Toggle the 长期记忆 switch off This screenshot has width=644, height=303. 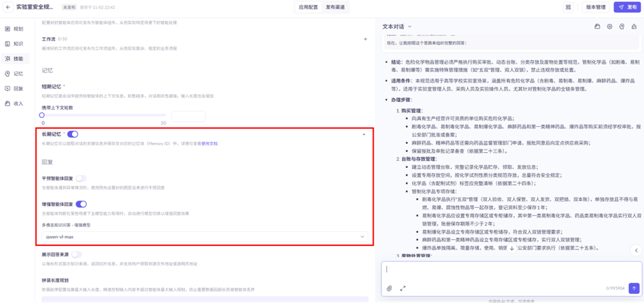click(73, 134)
